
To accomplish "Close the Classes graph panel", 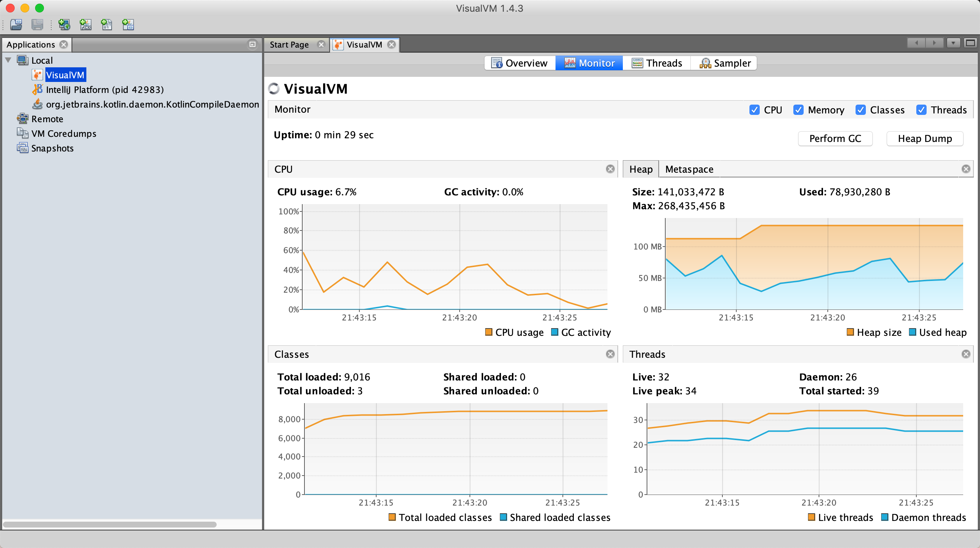I will [x=610, y=354].
